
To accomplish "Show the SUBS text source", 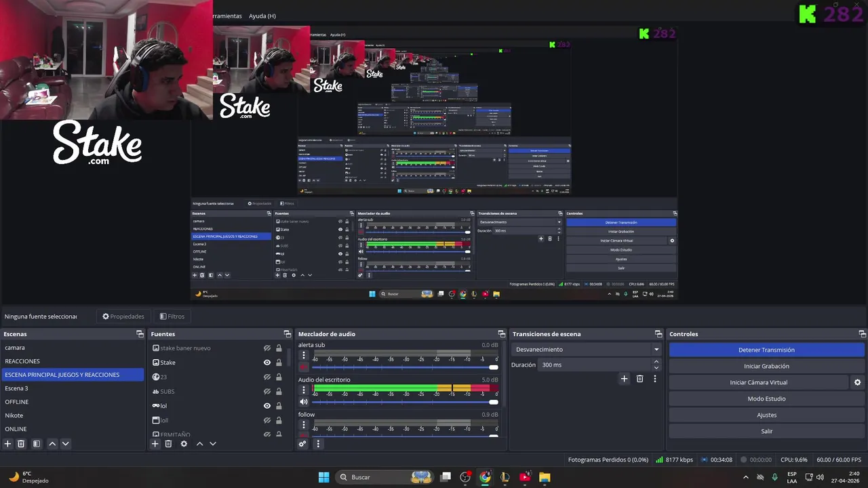I will (267, 391).
